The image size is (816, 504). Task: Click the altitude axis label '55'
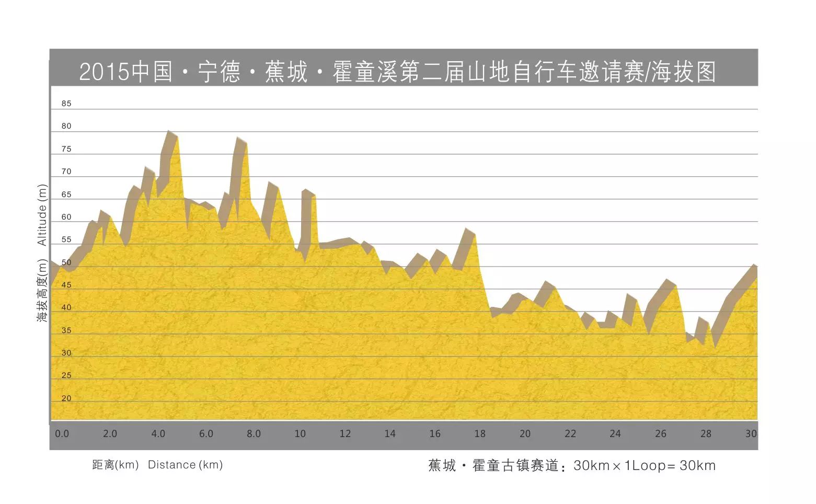click(x=66, y=239)
